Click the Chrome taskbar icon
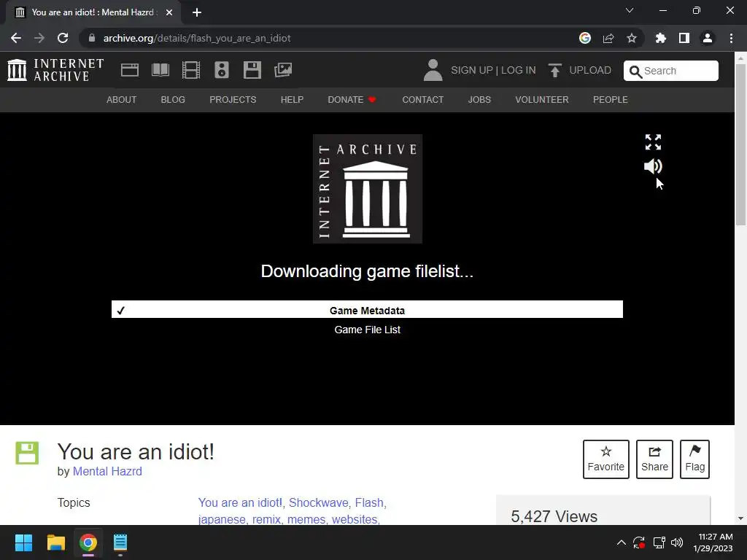Screen dimensions: 747x560 tap(88, 542)
